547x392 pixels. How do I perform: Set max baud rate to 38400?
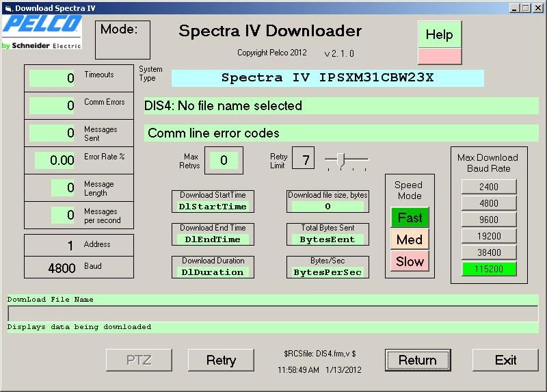coord(489,252)
